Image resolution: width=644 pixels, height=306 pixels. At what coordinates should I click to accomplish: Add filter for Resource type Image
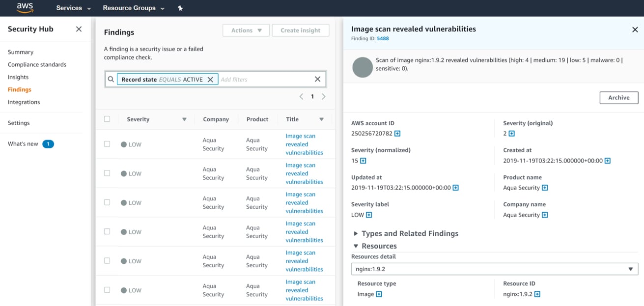pyautogui.click(x=379, y=294)
